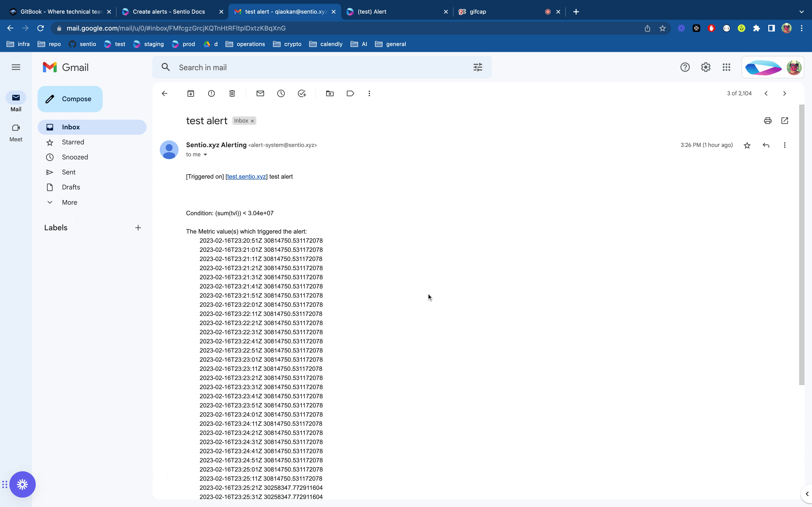This screenshot has height=507, width=812.
Task: Delete the email with trash icon
Action: pyautogui.click(x=232, y=94)
